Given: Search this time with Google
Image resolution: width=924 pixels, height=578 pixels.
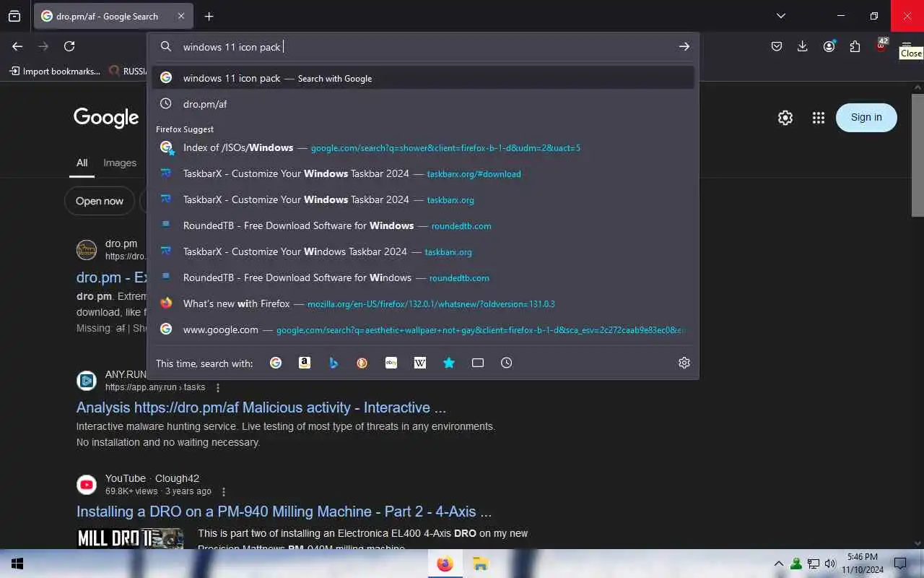Looking at the screenshot, I should point(276,363).
